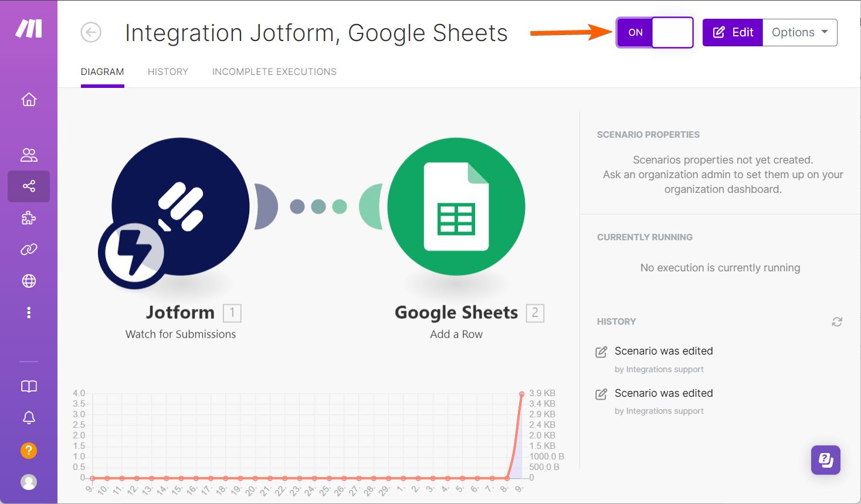Click the Make logo in sidebar
This screenshot has height=504, width=861.
coord(29,28)
